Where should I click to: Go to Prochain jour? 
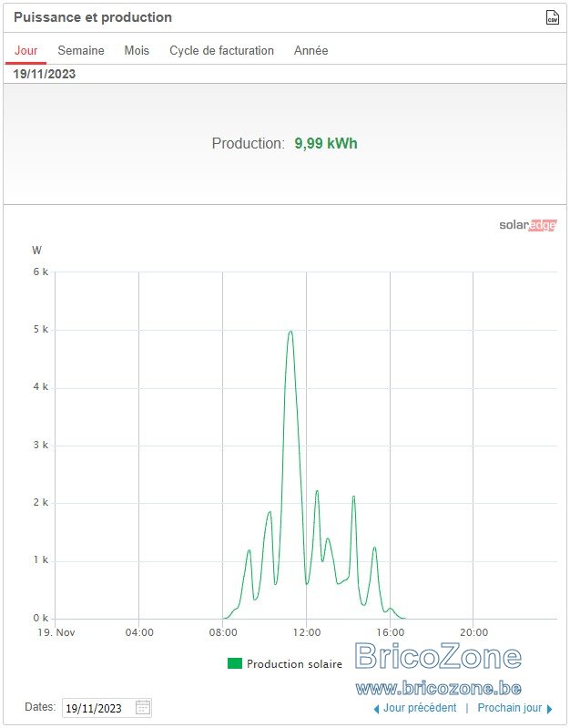tap(510, 708)
